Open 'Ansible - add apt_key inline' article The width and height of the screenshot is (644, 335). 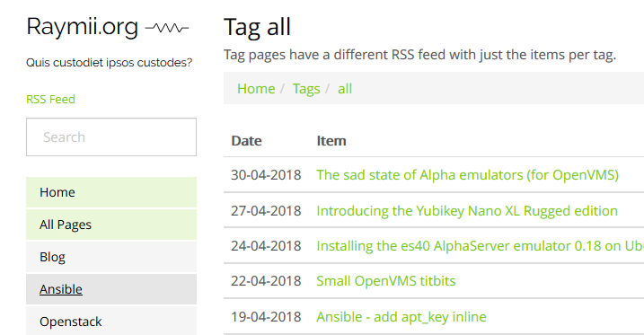pyautogui.click(x=401, y=317)
